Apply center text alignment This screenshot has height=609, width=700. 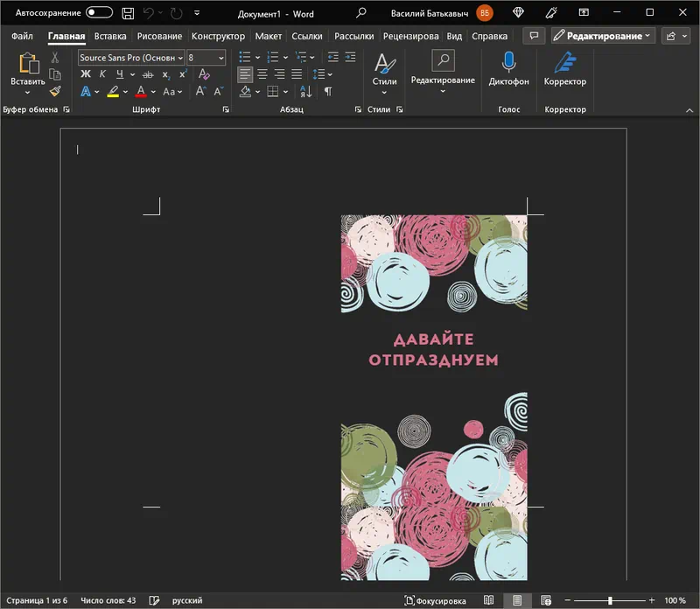pyautogui.click(x=262, y=74)
